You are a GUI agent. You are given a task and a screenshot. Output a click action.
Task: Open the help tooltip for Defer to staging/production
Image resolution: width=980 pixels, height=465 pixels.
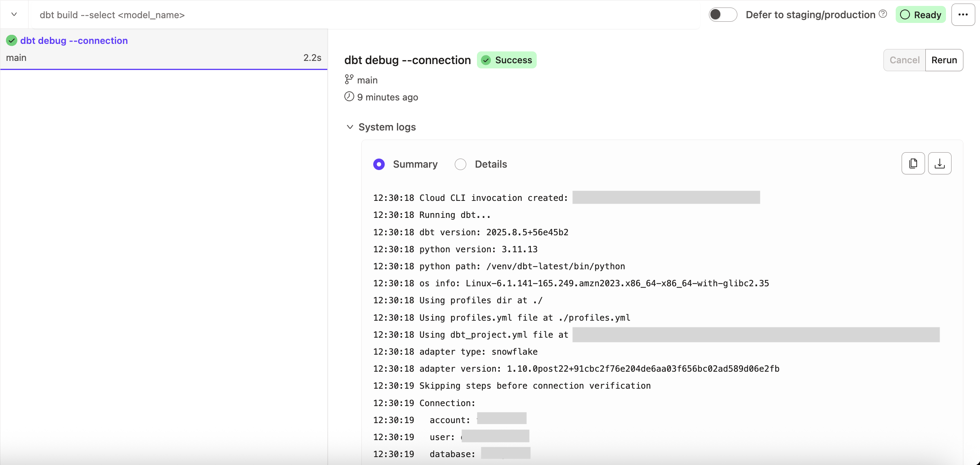click(883, 13)
